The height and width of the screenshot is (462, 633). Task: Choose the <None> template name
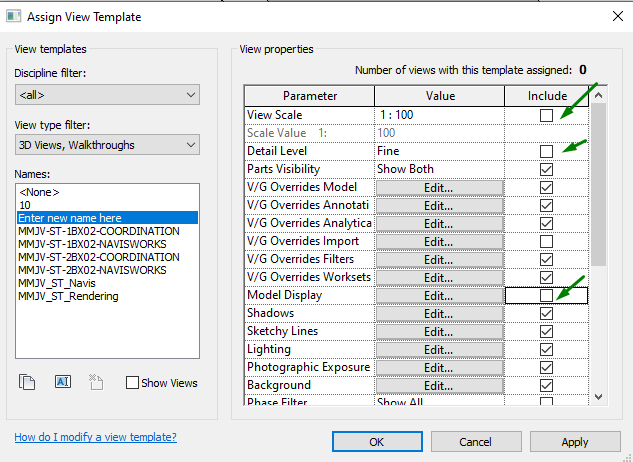pyautogui.click(x=40, y=192)
